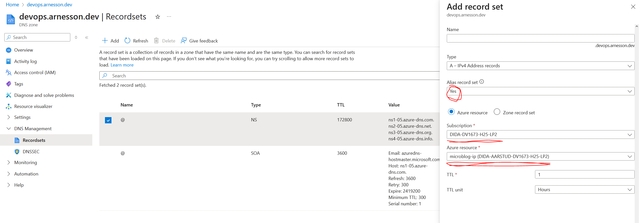Open the record Type dropdown
The height and width of the screenshot is (223, 644).
(540, 66)
